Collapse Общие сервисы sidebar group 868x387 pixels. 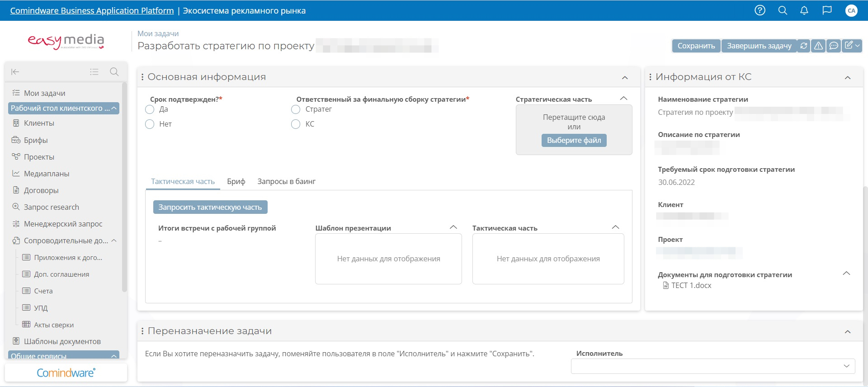[114, 356]
